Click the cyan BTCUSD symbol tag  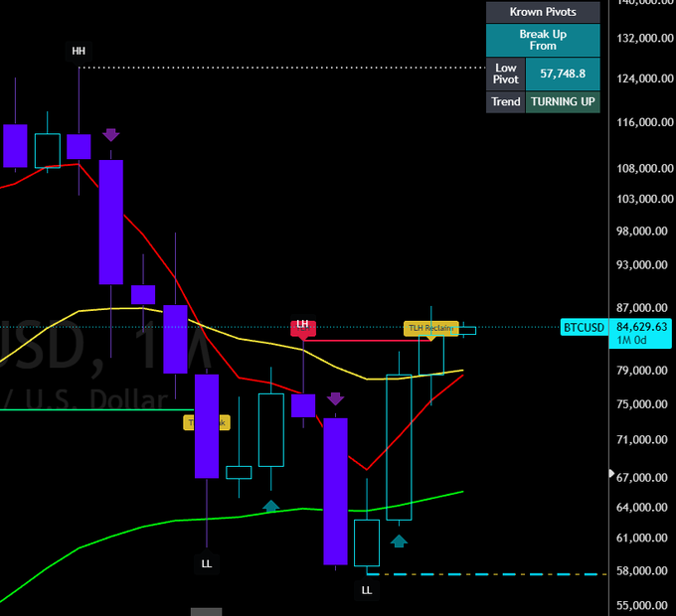tap(584, 328)
